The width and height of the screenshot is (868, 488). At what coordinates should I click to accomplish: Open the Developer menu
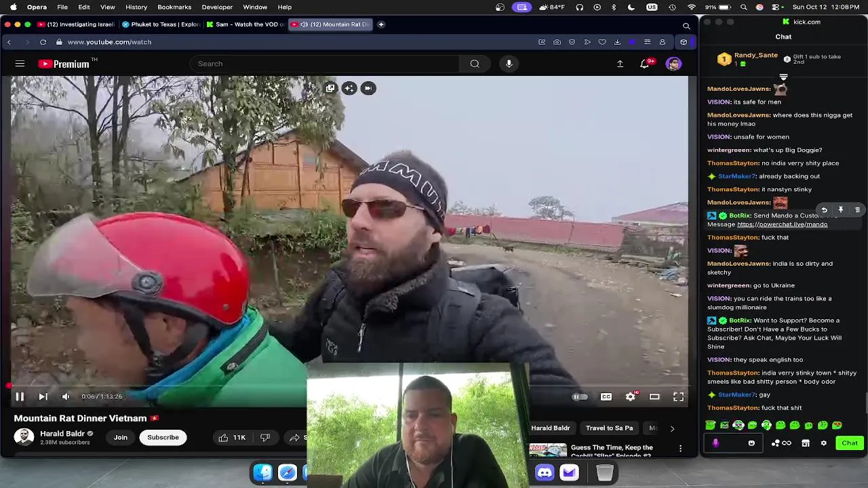pos(218,7)
